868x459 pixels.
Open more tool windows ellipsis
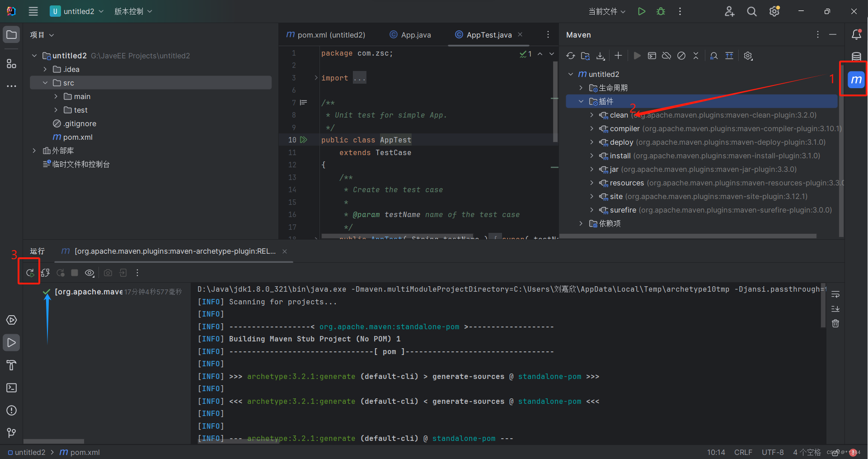point(12,86)
